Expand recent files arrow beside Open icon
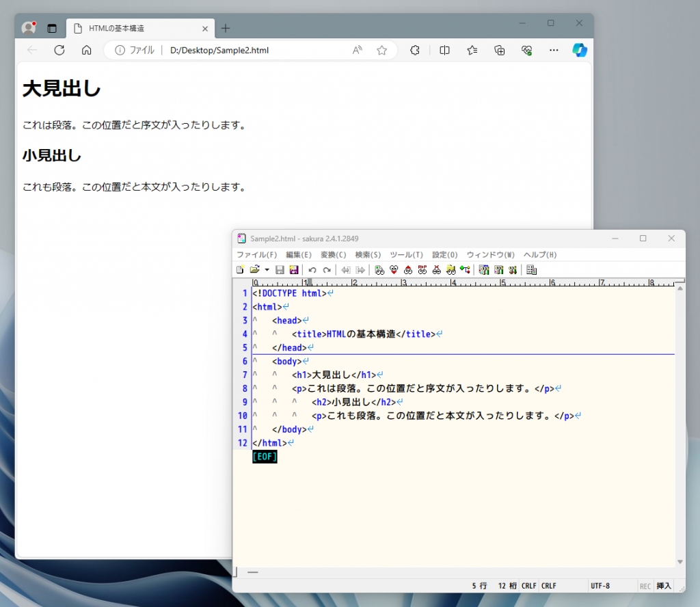Screen dimensions: 700x607 (267, 269)
